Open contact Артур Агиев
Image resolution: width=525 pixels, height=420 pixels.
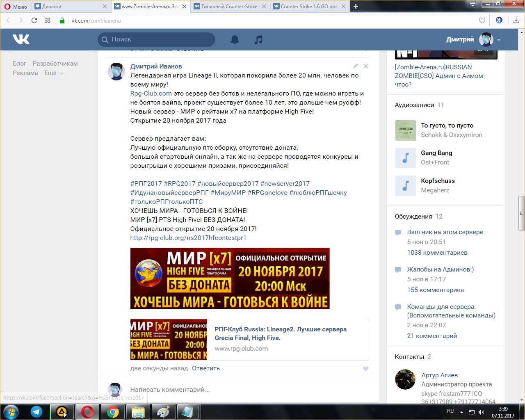coord(440,375)
